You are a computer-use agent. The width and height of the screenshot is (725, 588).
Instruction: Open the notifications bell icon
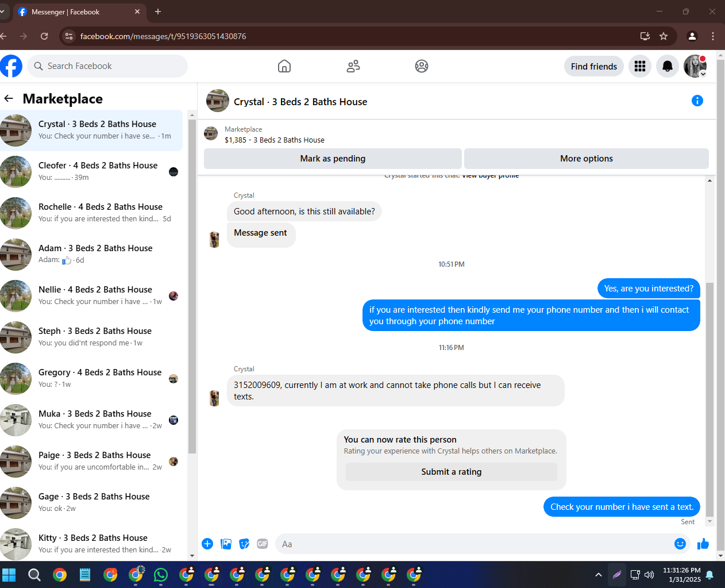(668, 67)
